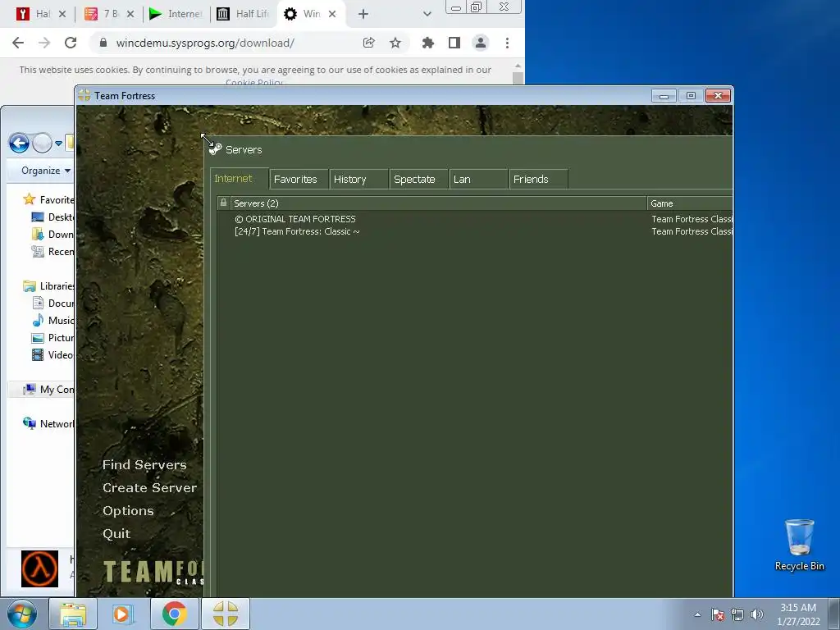Click the Steam icon in Servers dialog
840x630 pixels.
click(216, 149)
